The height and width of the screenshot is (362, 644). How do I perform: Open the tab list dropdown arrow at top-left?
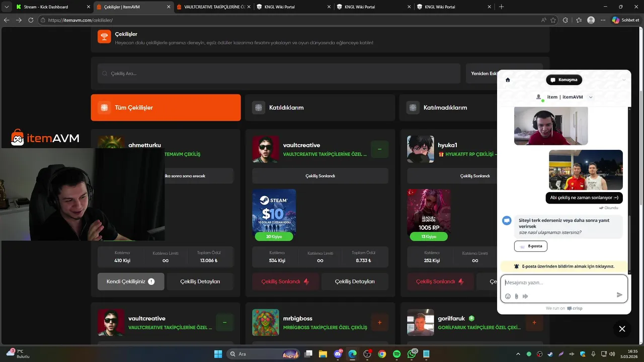pyautogui.click(x=7, y=7)
